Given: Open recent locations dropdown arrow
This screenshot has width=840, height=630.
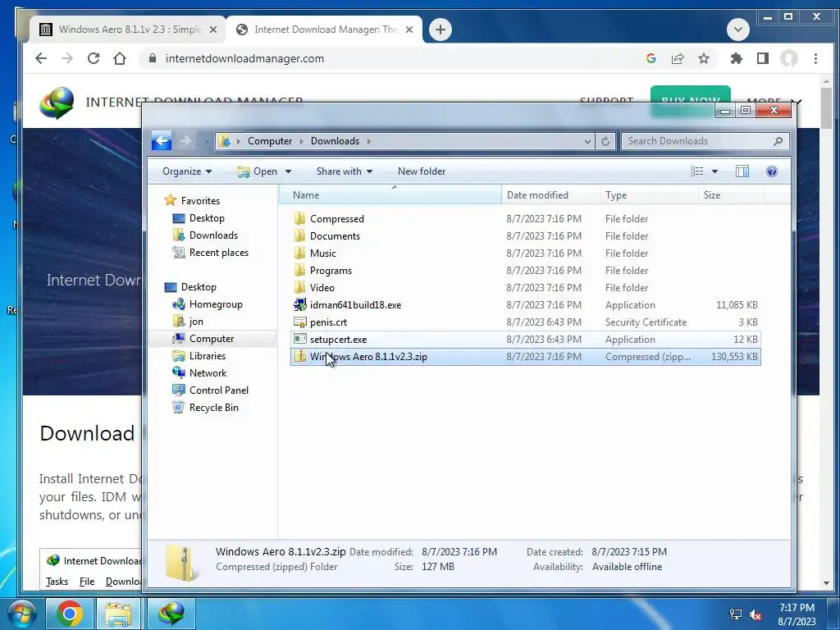Looking at the screenshot, I should (206, 141).
